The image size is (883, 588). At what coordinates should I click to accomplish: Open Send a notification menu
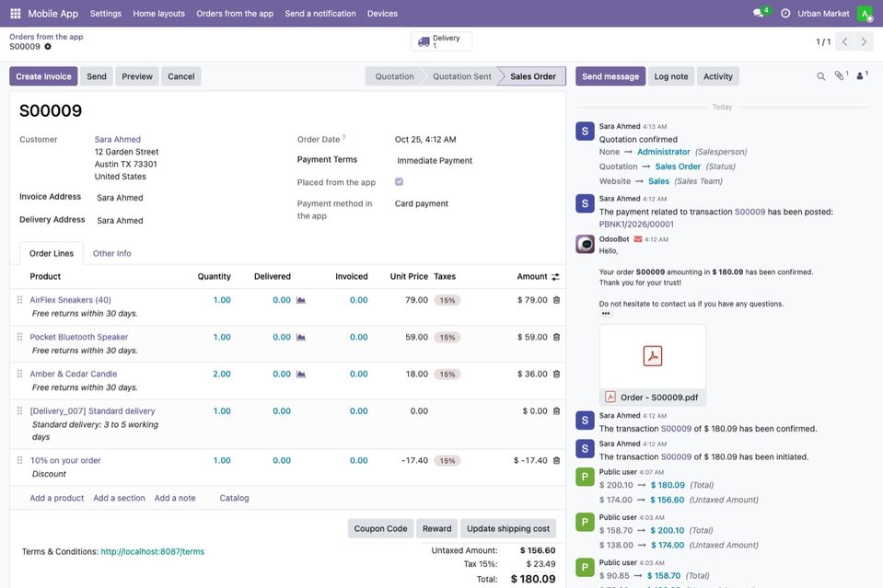point(320,14)
